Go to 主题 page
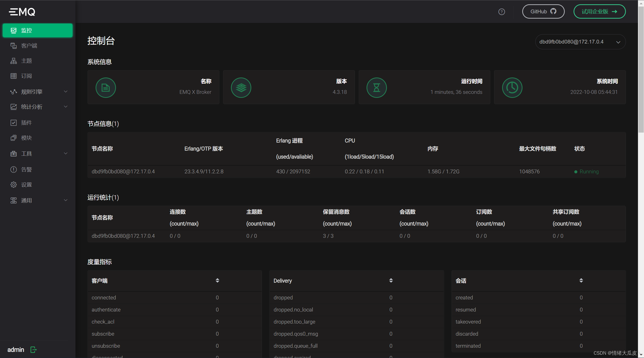 [37, 61]
